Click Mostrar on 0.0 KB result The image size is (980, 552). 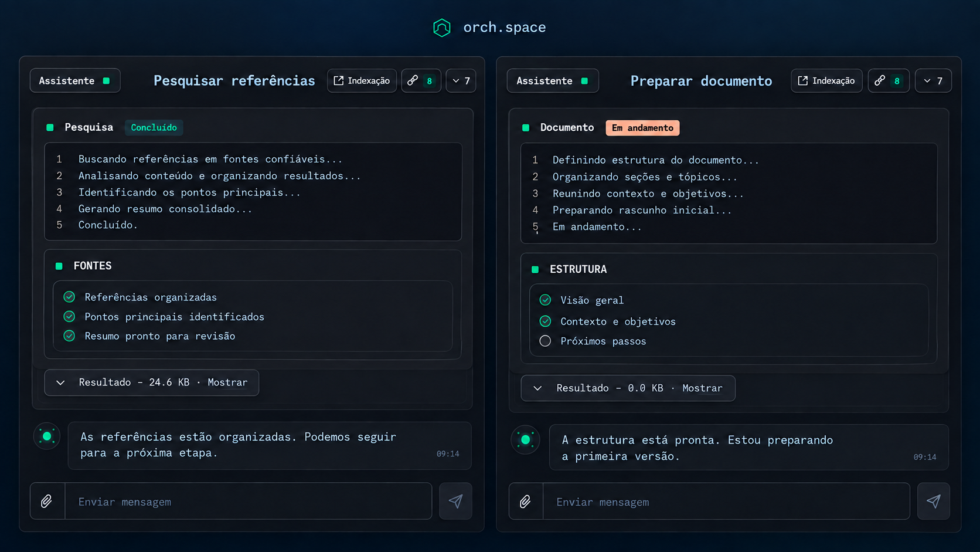point(702,388)
